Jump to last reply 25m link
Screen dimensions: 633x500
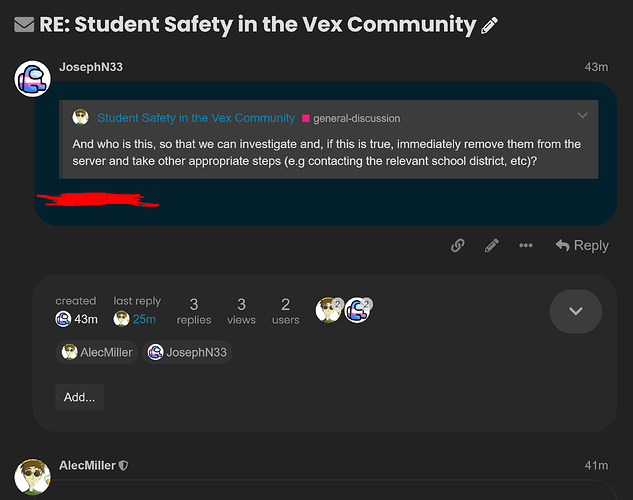pyautogui.click(x=144, y=319)
